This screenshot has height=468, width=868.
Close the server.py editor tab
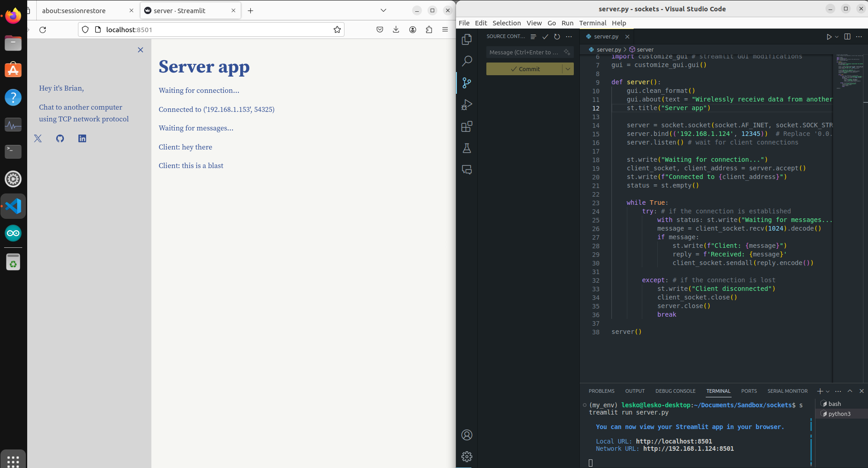627,37
